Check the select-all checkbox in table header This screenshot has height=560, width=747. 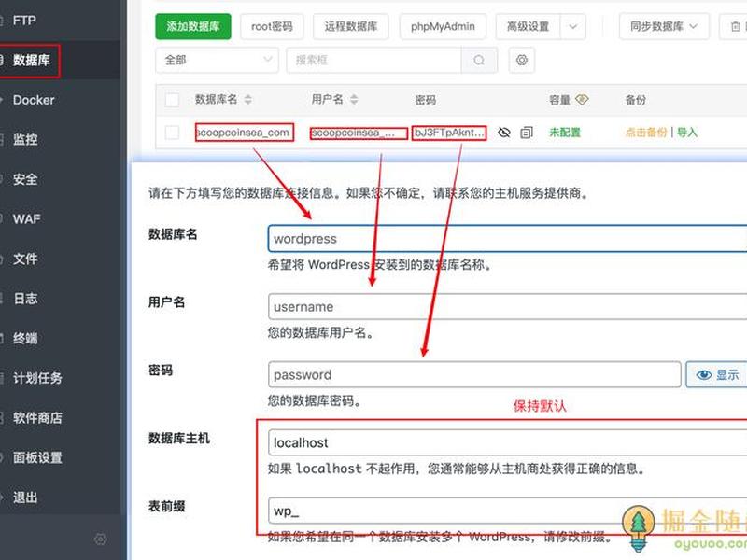172,100
